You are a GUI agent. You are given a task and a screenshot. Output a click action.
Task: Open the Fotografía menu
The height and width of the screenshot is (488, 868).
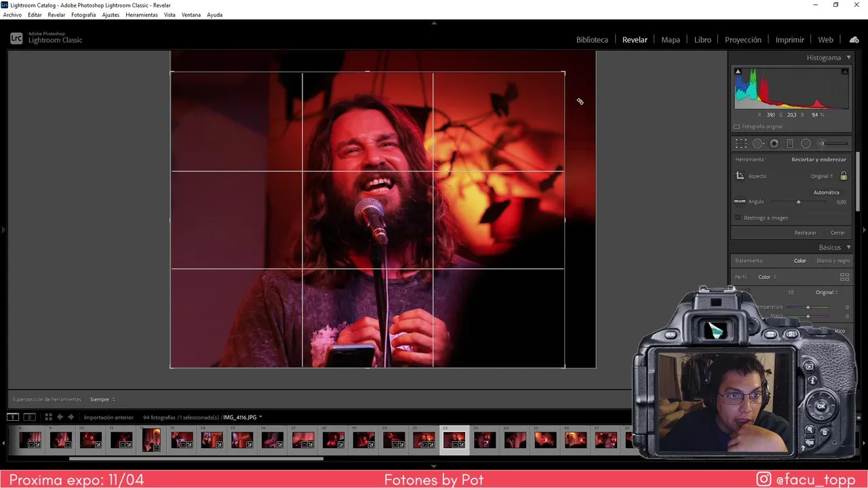pos(83,15)
